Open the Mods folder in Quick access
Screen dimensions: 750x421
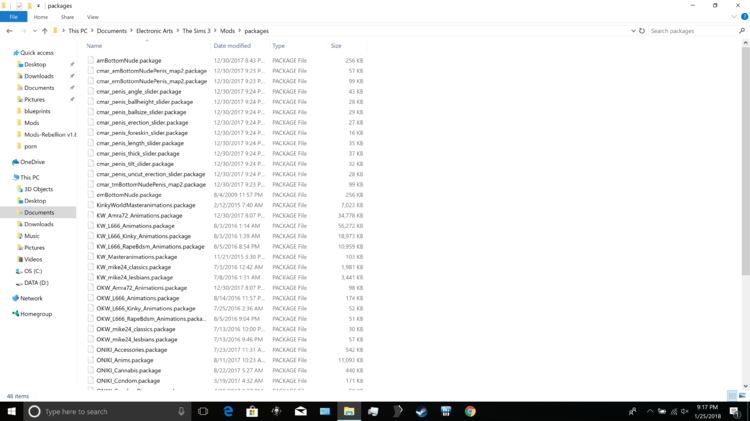32,123
